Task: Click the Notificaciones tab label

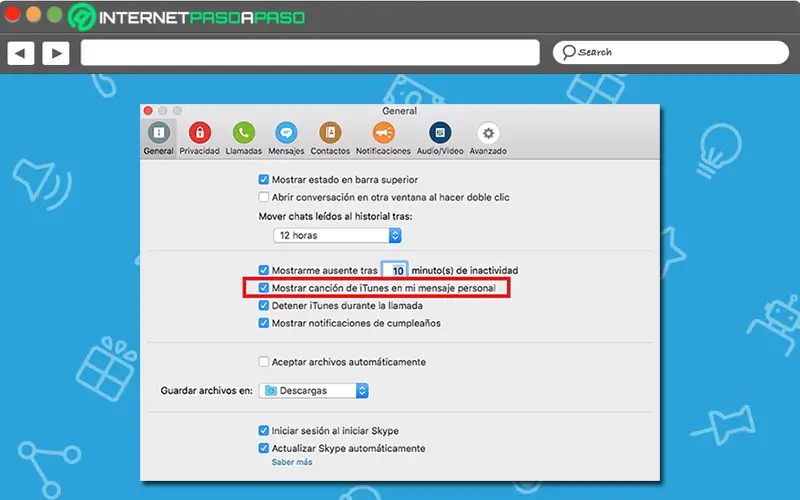Action: point(383,151)
